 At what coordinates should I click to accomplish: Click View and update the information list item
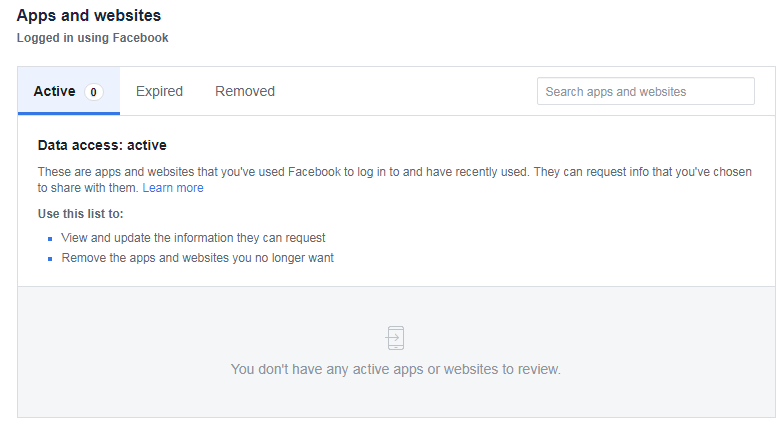[193, 238]
